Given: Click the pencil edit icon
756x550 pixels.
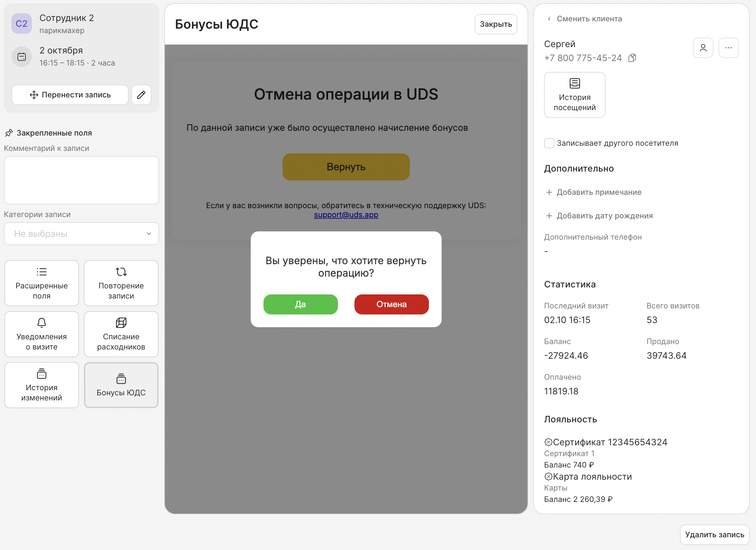Looking at the screenshot, I should 141,95.
